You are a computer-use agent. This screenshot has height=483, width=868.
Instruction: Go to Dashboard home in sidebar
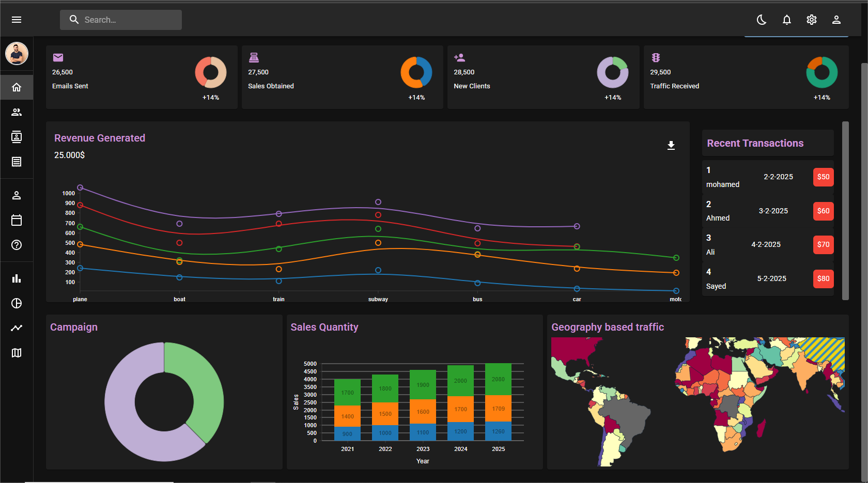click(x=17, y=87)
